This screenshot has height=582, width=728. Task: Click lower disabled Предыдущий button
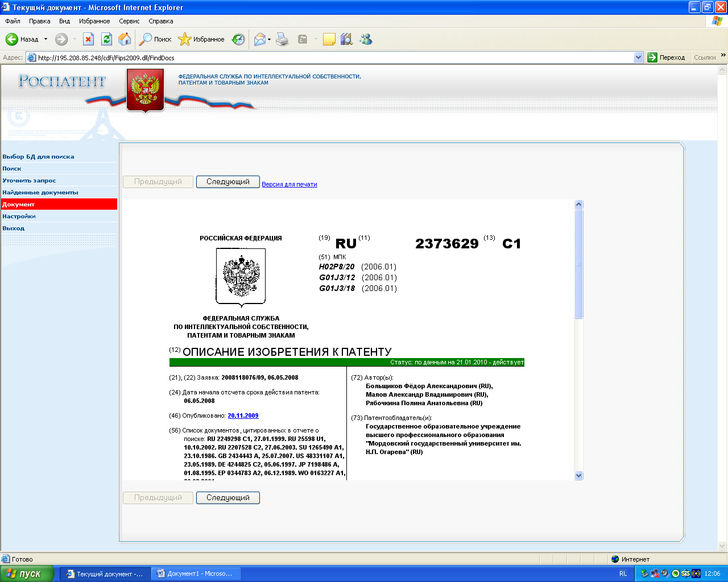pyautogui.click(x=158, y=498)
